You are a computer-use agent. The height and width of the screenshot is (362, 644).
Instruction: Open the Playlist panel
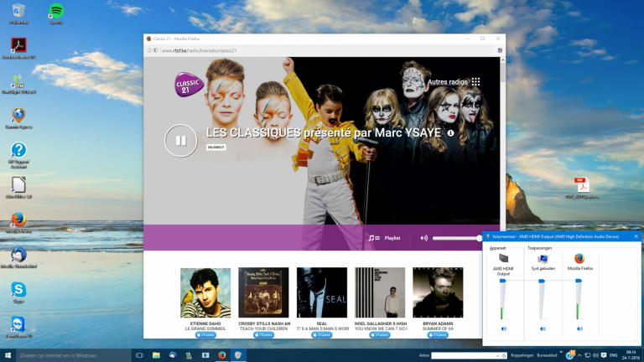point(385,238)
